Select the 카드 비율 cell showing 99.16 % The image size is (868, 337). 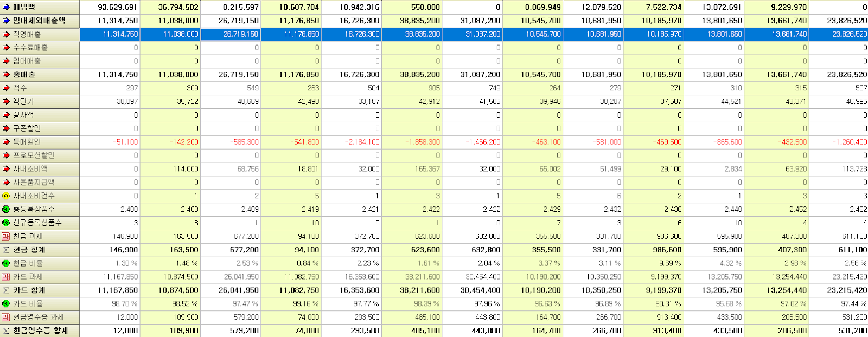coord(291,303)
